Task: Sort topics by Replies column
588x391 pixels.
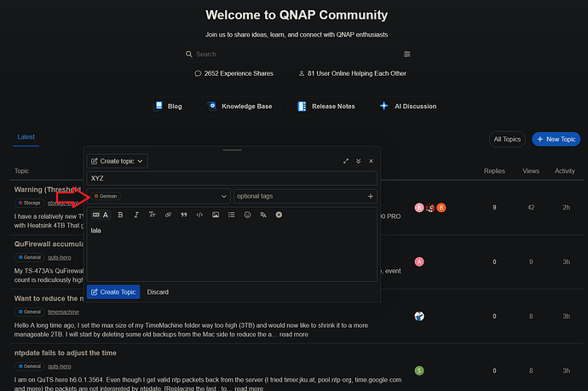Action: pyautogui.click(x=494, y=171)
